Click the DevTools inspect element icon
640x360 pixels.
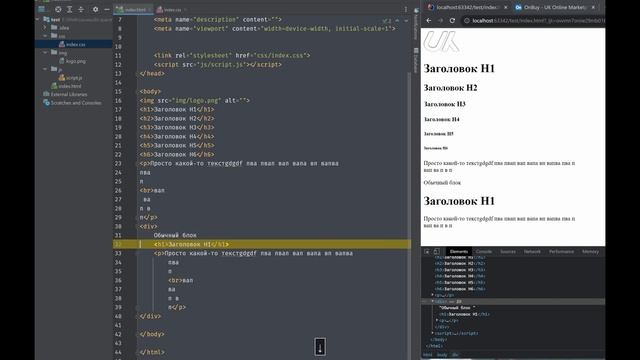(x=427, y=251)
